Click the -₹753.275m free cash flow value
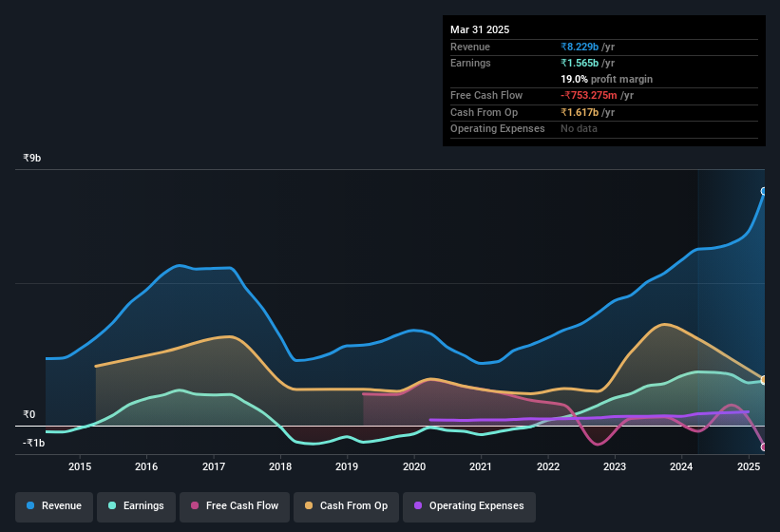This screenshot has height=532, width=780. pos(588,95)
